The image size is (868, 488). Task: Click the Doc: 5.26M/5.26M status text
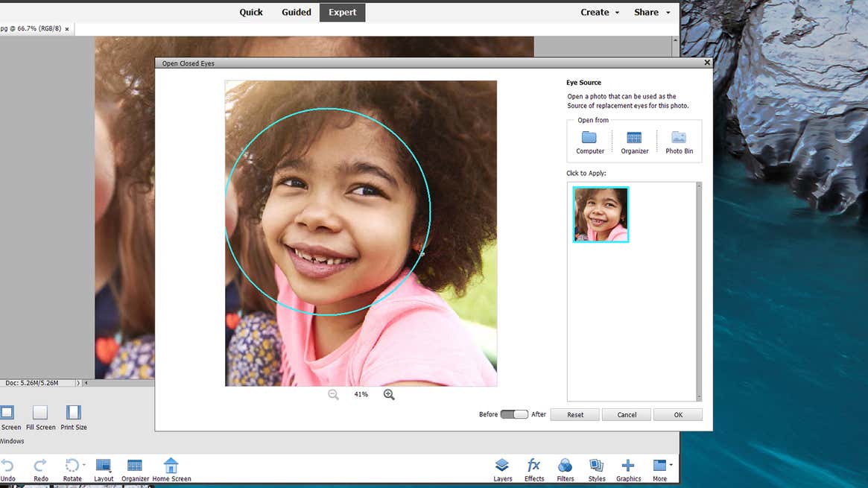pyautogui.click(x=31, y=383)
